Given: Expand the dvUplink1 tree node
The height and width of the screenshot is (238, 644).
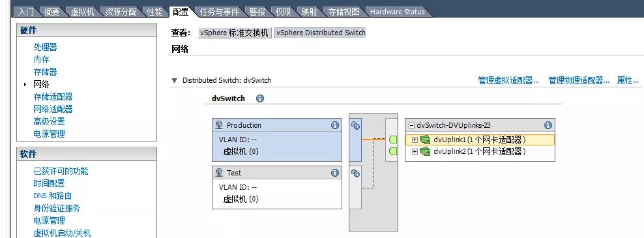Looking at the screenshot, I should point(415,140).
